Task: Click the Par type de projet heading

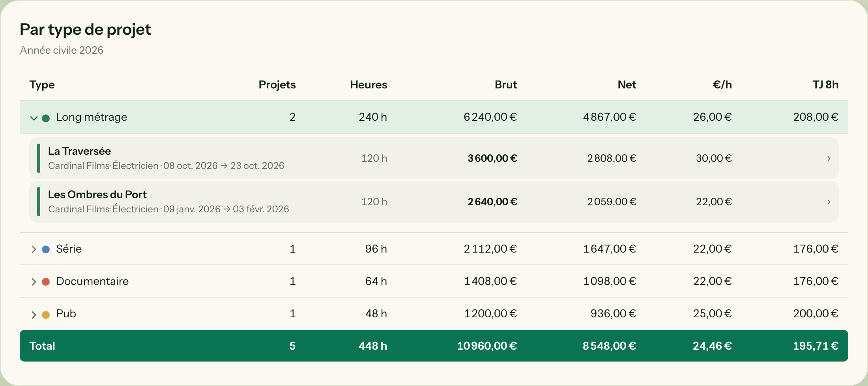Action: tap(85, 30)
